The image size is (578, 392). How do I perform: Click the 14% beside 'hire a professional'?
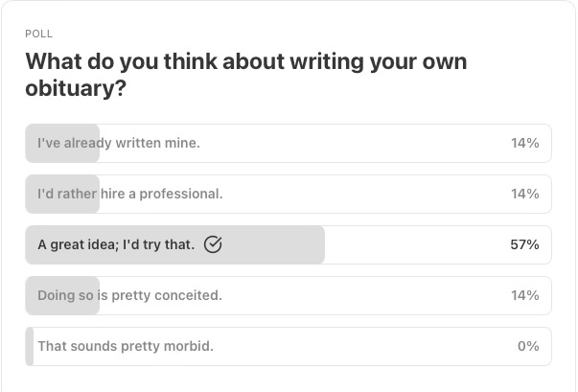[x=525, y=194]
